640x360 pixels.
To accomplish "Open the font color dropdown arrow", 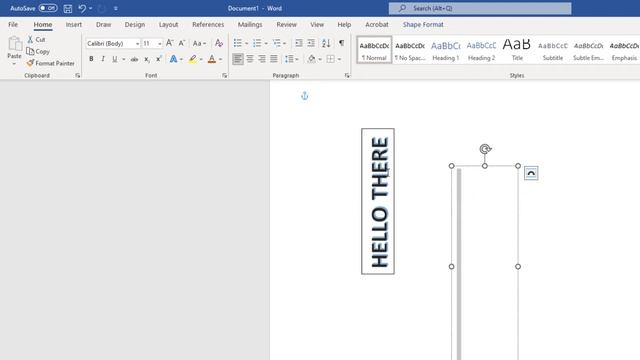I will (x=221, y=60).
